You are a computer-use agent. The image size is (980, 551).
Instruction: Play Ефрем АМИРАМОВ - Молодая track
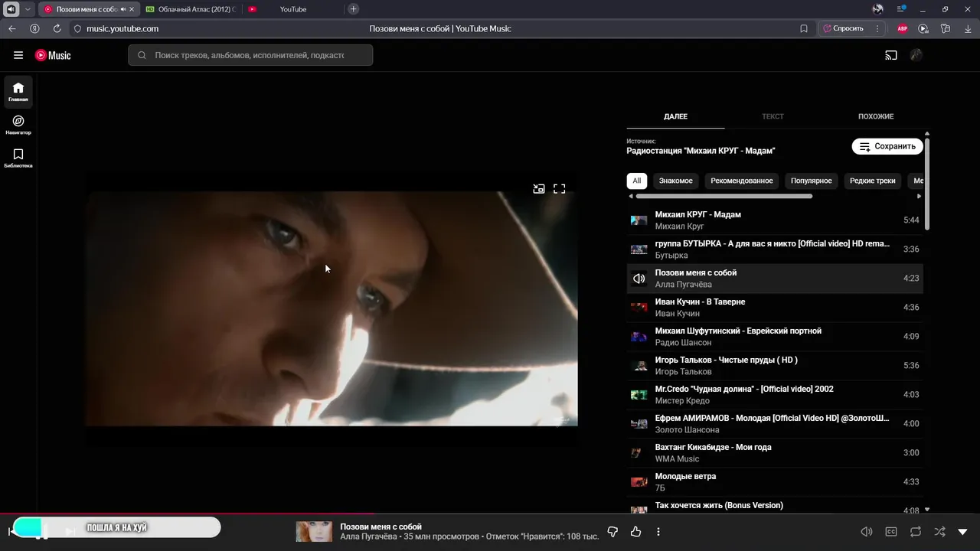pyautogui.click(x=775, y=424)
